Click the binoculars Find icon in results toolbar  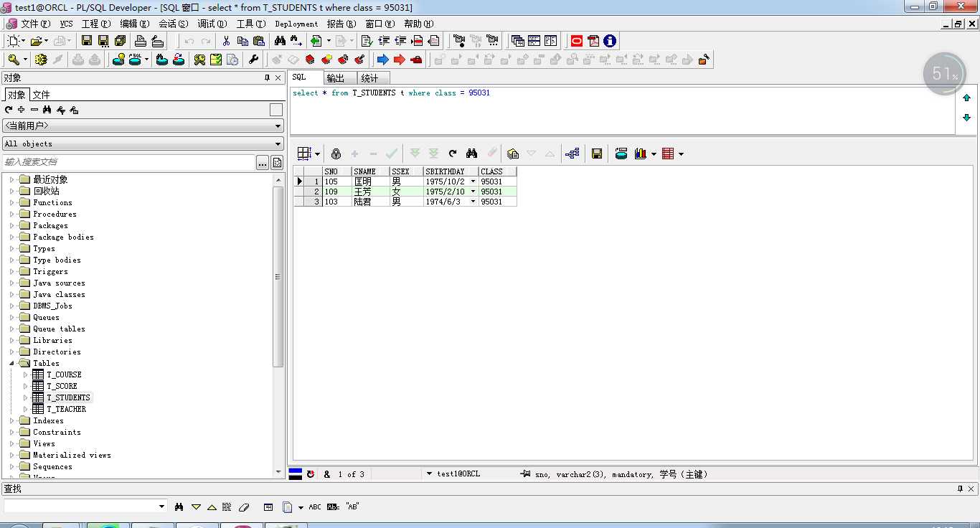[471, 154]
